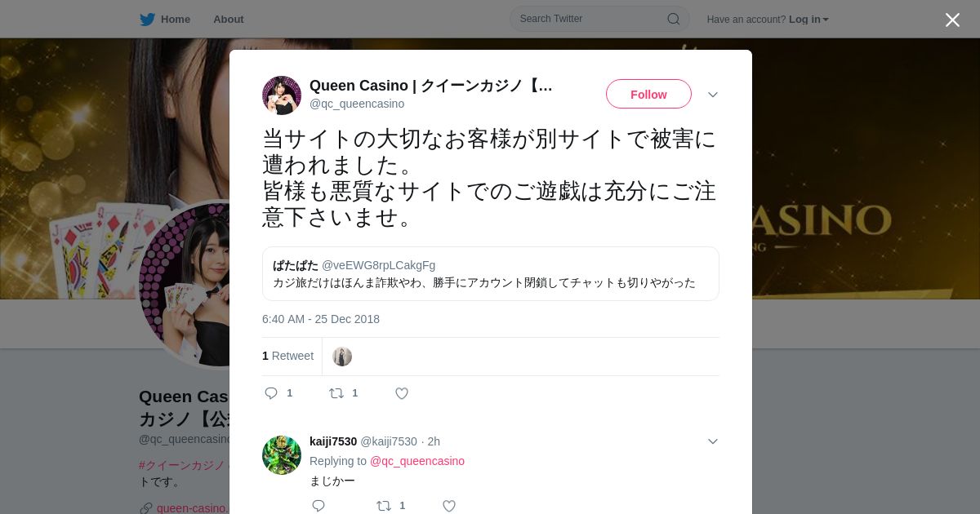Open Queen Casino avatar in tweet header
980x514 pixels.
coord(282,95)
